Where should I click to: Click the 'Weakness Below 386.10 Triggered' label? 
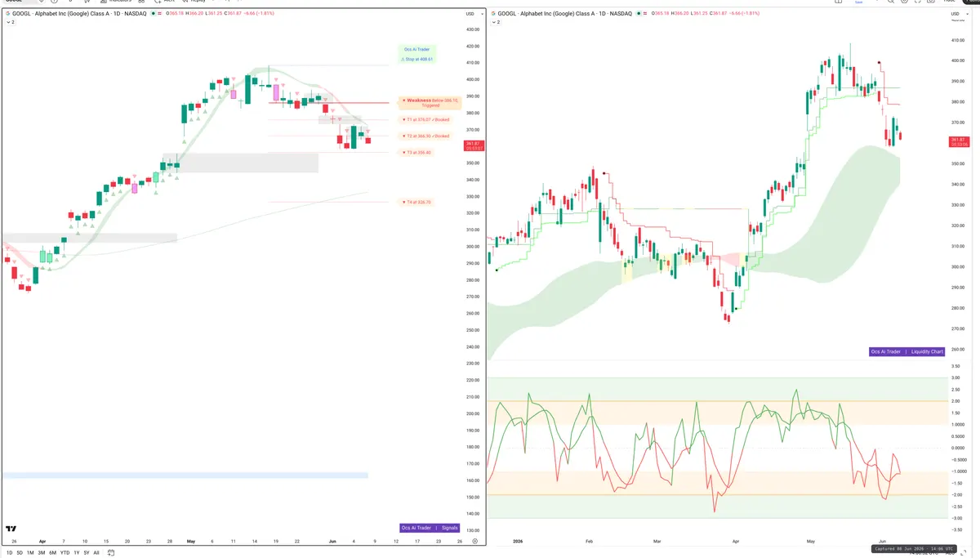430,103
